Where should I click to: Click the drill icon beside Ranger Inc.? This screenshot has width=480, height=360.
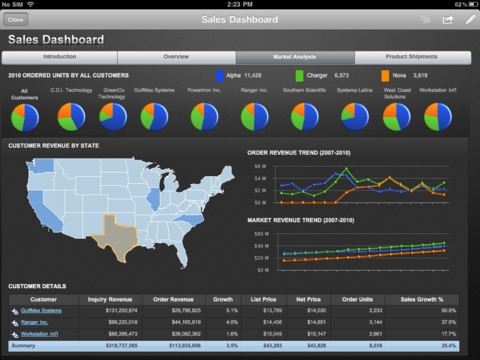point(15,323)
